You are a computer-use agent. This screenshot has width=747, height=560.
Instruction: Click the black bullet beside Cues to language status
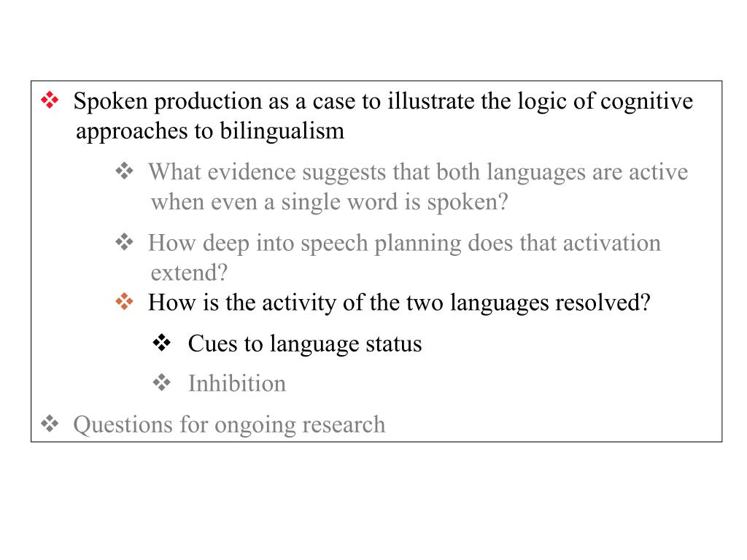[x=161, y=343]
